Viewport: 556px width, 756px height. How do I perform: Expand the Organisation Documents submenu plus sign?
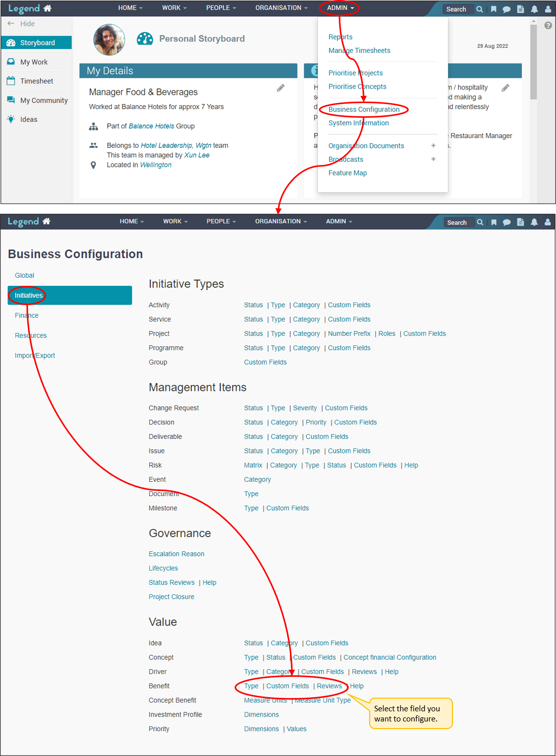pos(433,146)
